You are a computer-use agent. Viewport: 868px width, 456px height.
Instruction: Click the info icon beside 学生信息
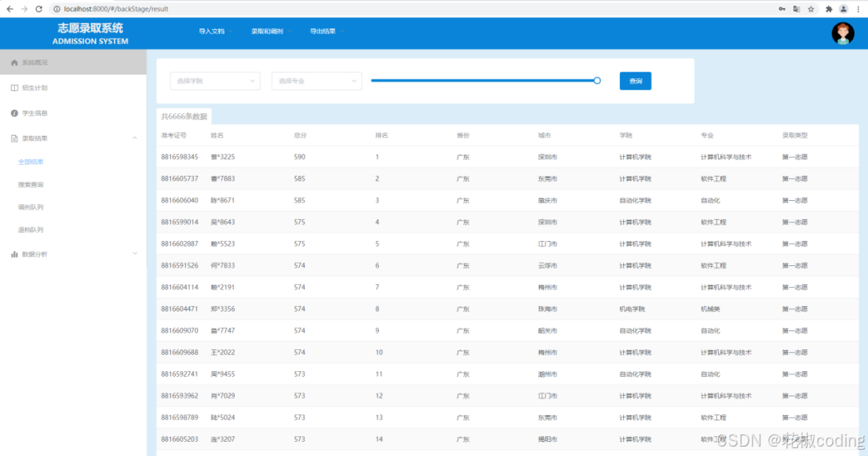pyautogui.click(x=14, y=113)
